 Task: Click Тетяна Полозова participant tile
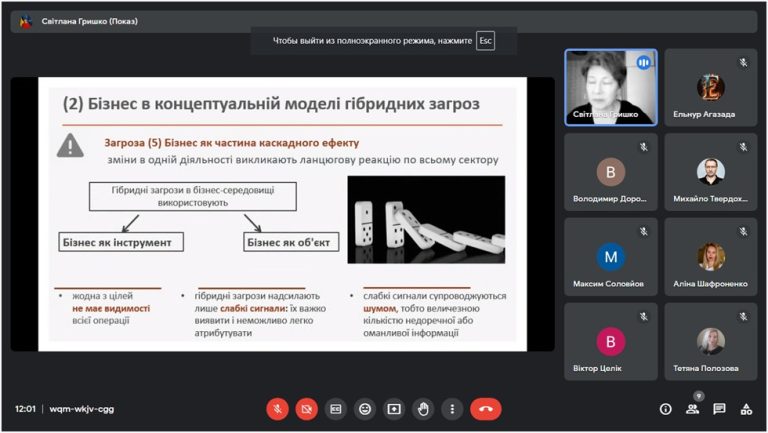[711, 341]
